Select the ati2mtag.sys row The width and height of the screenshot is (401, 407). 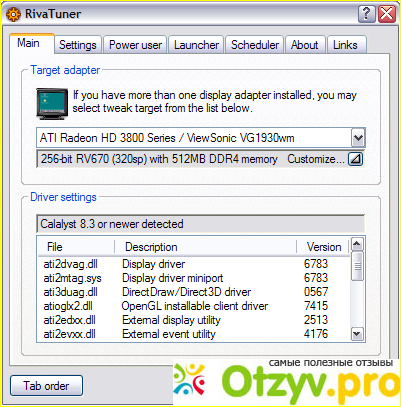[194, 278]
